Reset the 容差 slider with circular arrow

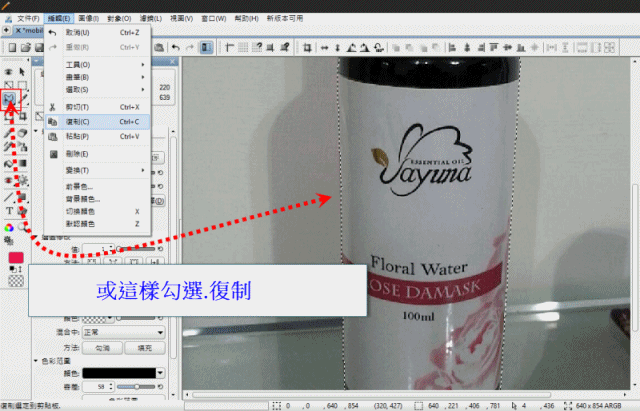pyautogui.click(x=160, y=387)
